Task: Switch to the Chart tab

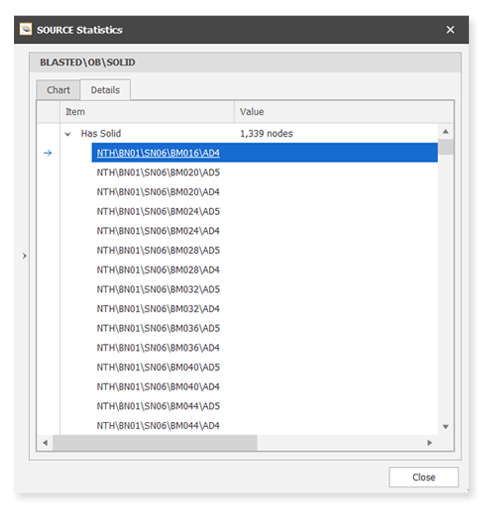Action: tap(58, 90)
